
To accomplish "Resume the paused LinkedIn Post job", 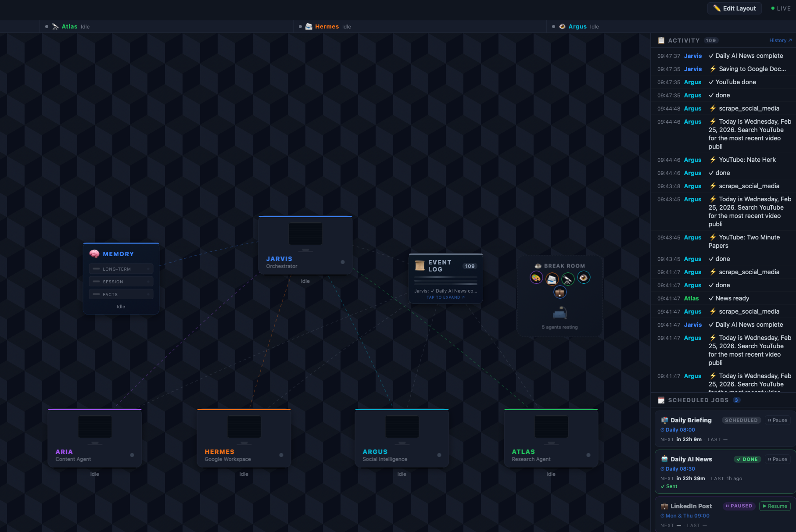I will 775,506.
